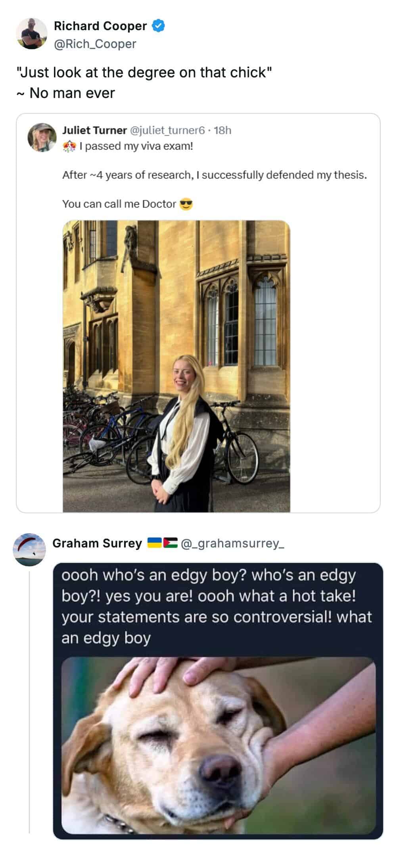
Task: Click the 18h timestamp
Action: pos(222,130)
